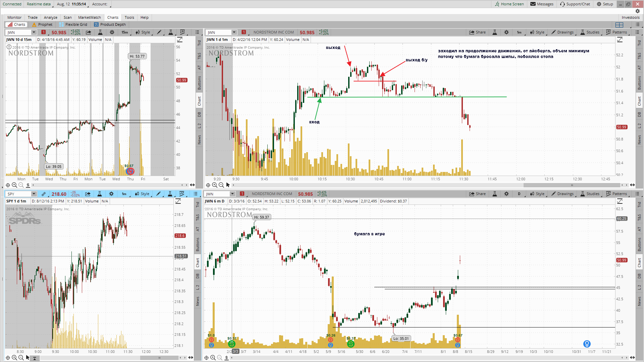Image resolution: width=644 pixels, height=362 pixels.
Task: Click share icon in SPY chart toolbar
Action: click(88, 194)
